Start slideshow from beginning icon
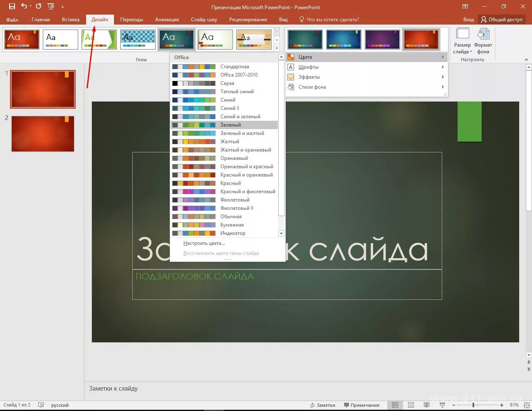The image size is (532, 411). [51, 6]
